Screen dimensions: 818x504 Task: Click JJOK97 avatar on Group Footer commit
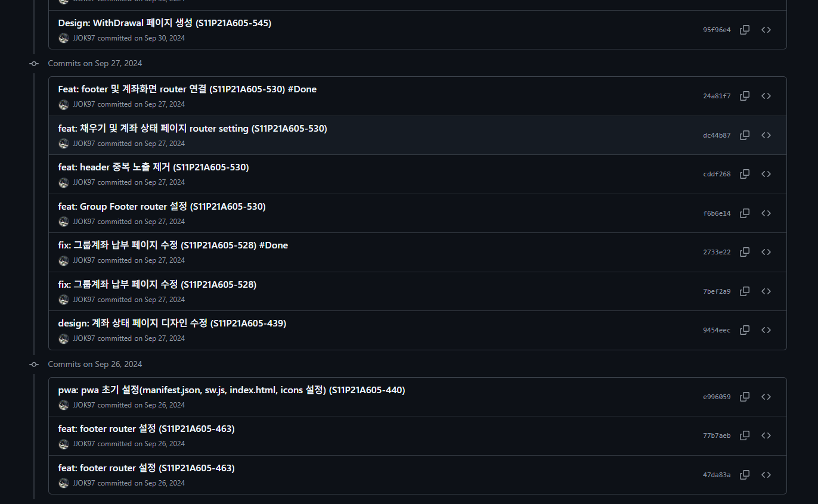(x=64, y=222)
